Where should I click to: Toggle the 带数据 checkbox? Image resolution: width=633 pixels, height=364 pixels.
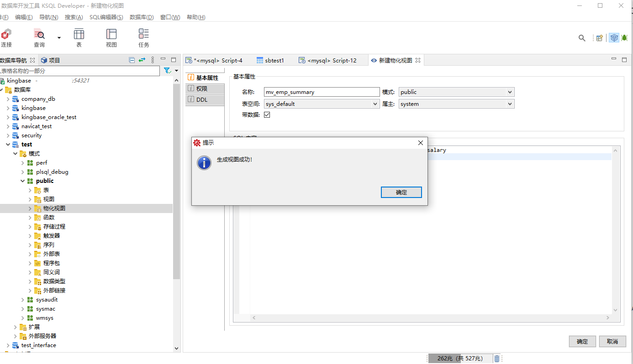click(267, 115)
